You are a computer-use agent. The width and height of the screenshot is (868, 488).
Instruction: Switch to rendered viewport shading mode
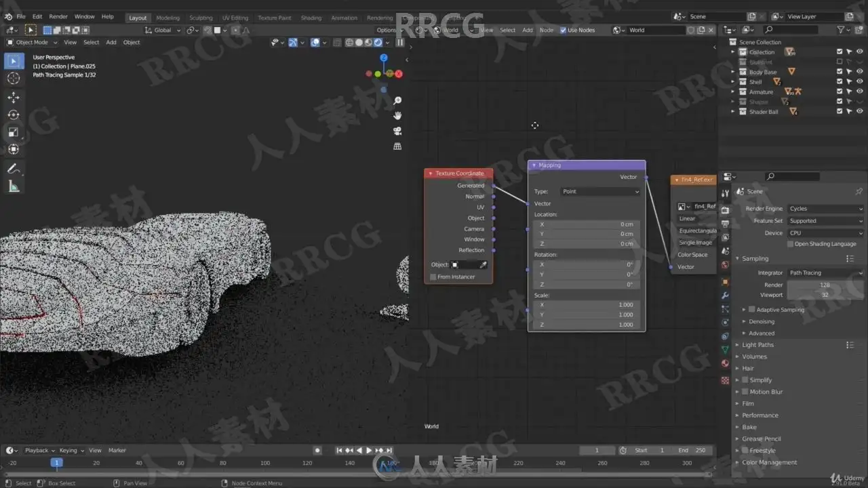pyautogui.click(x=377, y=42)
